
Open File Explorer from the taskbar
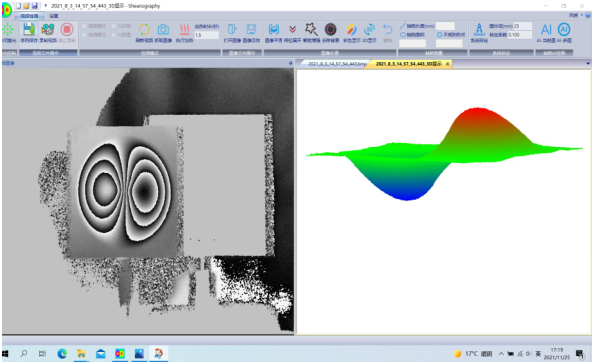tap(81, 354)
